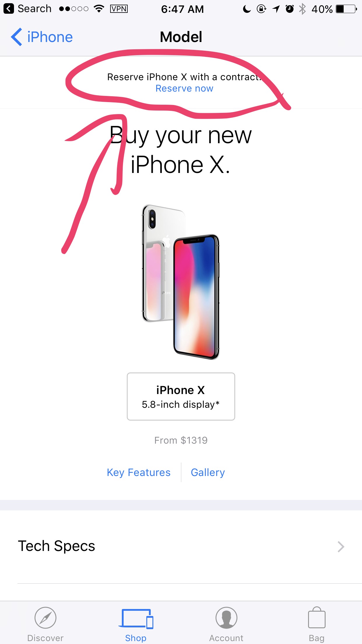The height and width of the screenshot is (644, 362).
Task: Tap the Bluetooth status icon
Action: click(x=302, y=9)
